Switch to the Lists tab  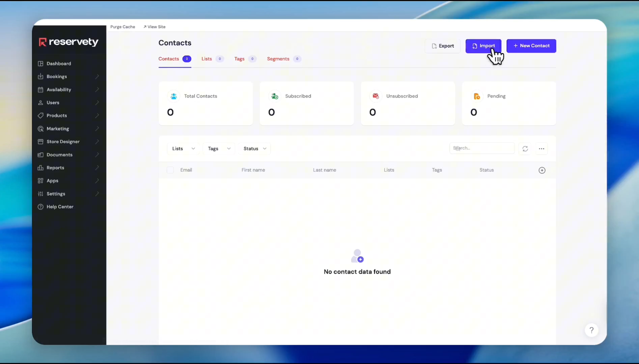[x=213, y=59]
